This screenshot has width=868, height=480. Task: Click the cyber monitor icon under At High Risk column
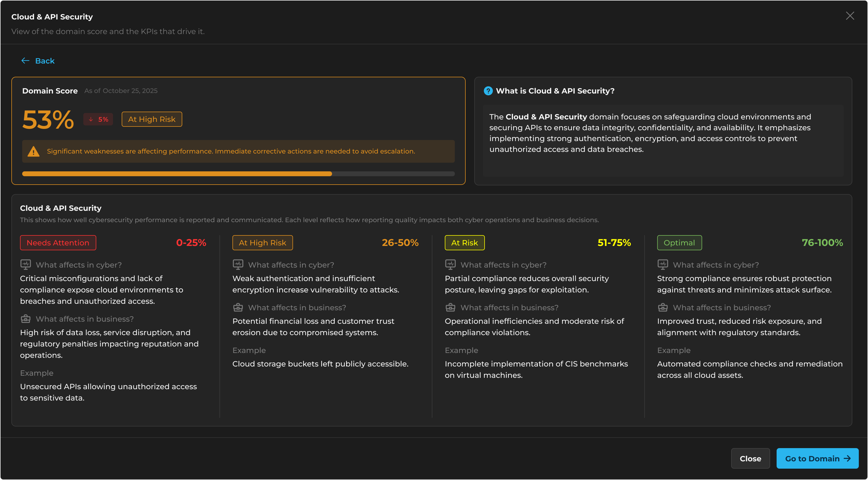pyautogui.click(x=238, y=264)
